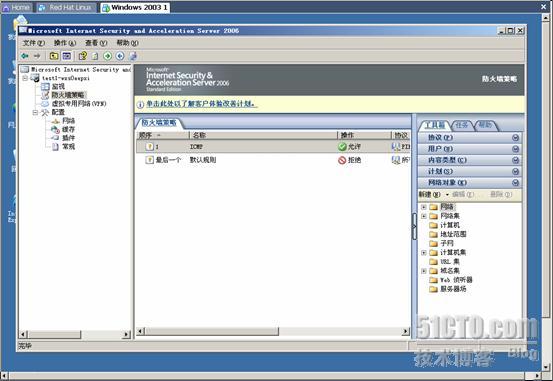Open the 操作 (A) menu
This screenshot has height=381, width=553.
pos(65,43)
